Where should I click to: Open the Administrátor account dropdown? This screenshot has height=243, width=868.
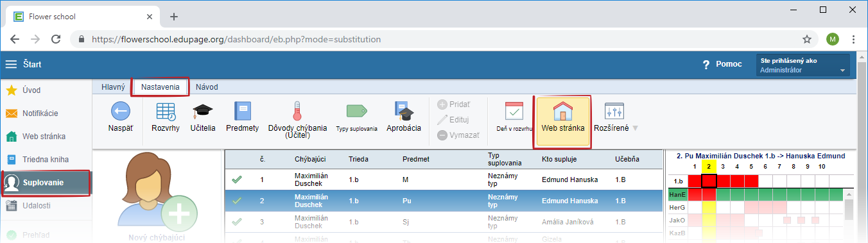pyautogui.click(x=803, y=65)
